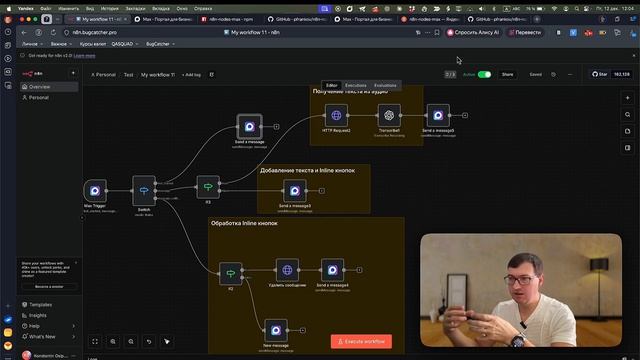This screenshot has height=360, width=640.
Task: Open the Send a message node beside the Switch
Action: [249, 127]
